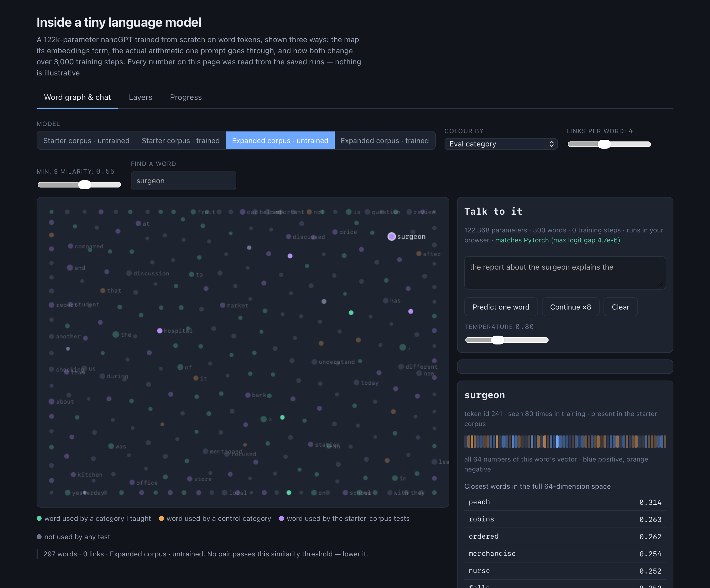Click the today node in the graph
Viewport: 710px width, 588px height.
coord(356,382)
